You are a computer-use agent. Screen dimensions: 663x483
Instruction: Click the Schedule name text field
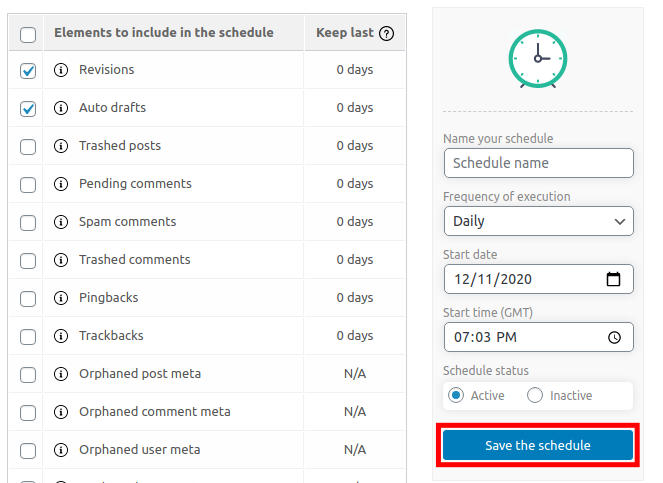(538, 163)
